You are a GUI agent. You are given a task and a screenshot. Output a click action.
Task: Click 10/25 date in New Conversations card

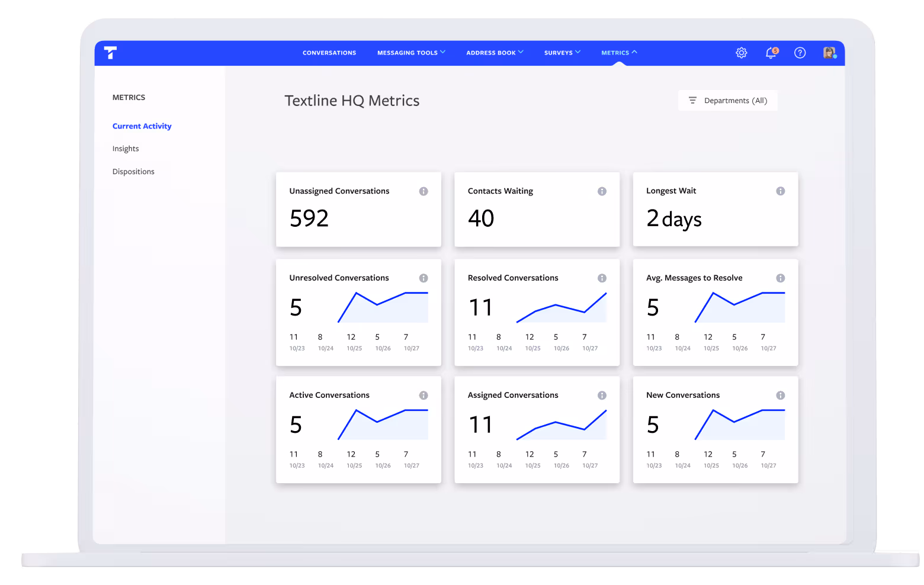pos(711,465)
